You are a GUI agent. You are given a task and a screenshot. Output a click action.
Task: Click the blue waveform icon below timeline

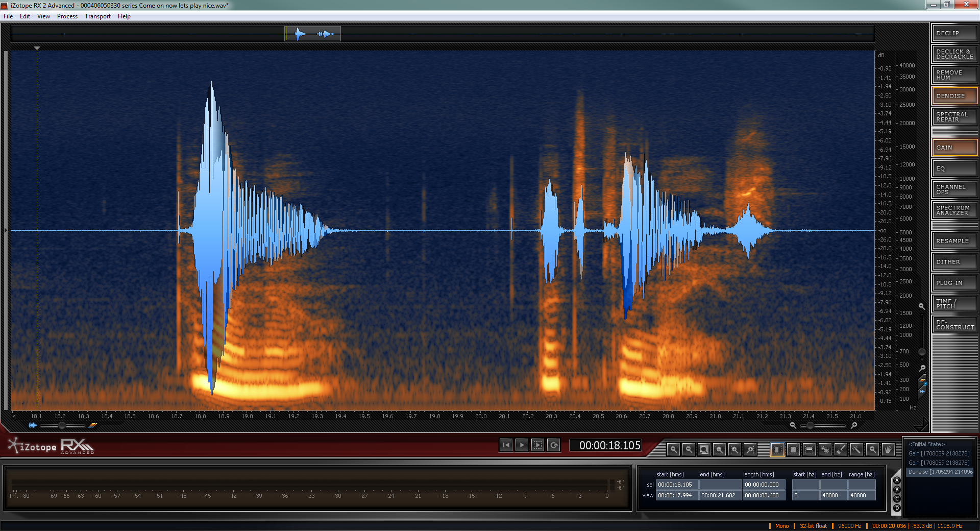click(33, 425)
